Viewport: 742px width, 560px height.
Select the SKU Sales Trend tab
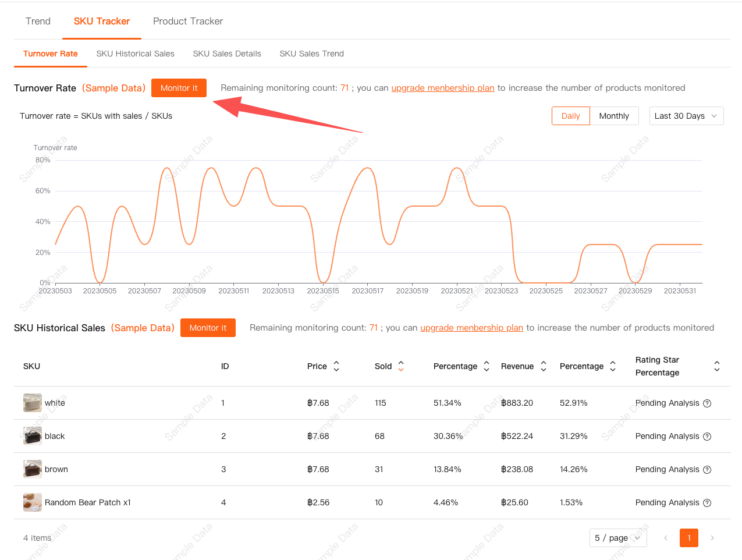pos(311,54)
